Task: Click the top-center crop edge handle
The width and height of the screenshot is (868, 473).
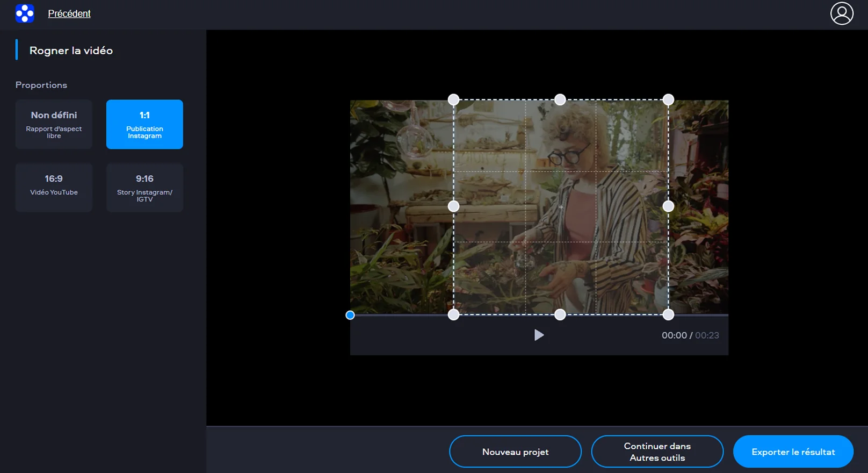Action: point(560,99)
